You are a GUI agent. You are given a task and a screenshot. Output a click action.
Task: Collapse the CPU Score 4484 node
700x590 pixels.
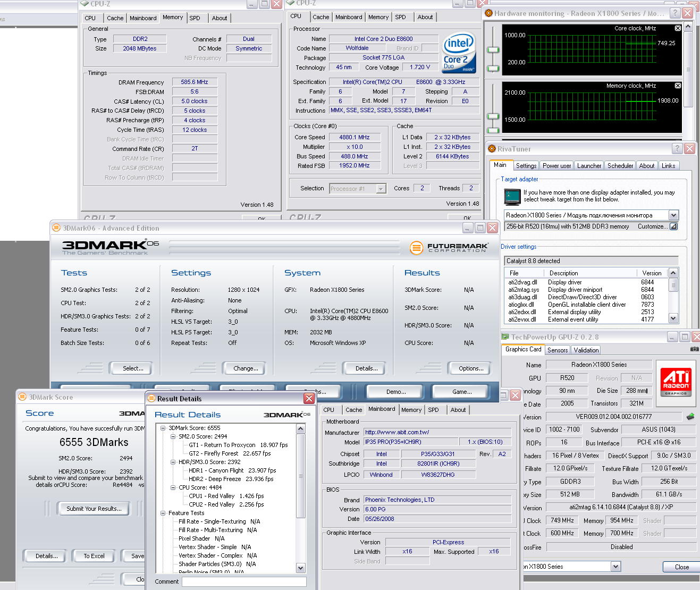(x=173, y=487)
